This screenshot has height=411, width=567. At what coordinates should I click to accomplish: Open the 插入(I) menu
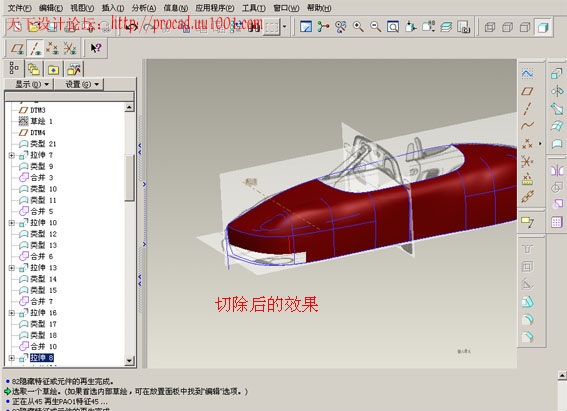tap(112, 8)
